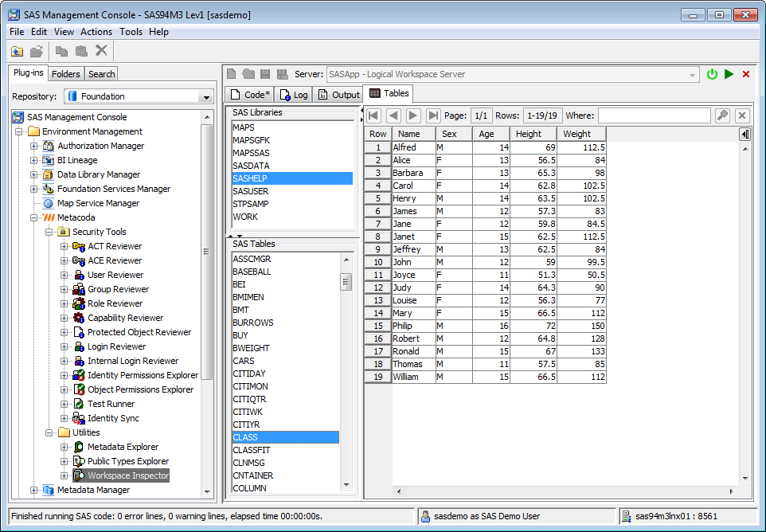Click the cell containing Alfred
This screenshot has height=532, width=766.
414,147
